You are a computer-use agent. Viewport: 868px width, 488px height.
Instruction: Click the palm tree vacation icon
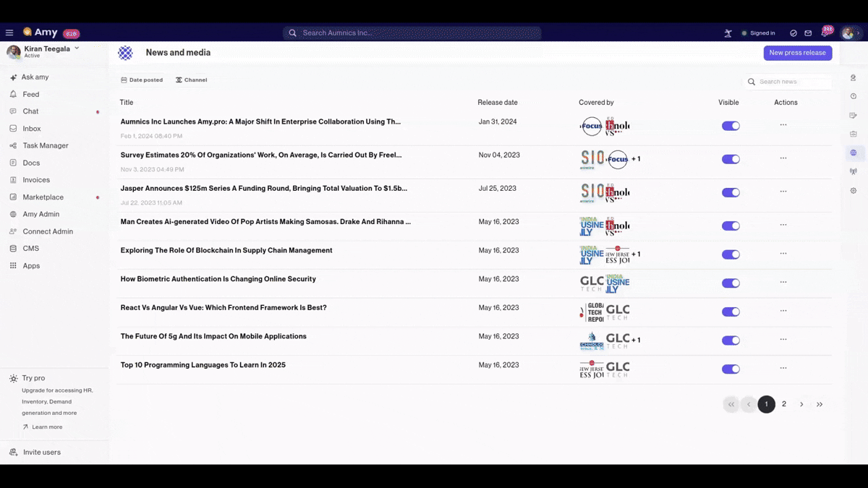pyautogui.click(x=728, y=33)
